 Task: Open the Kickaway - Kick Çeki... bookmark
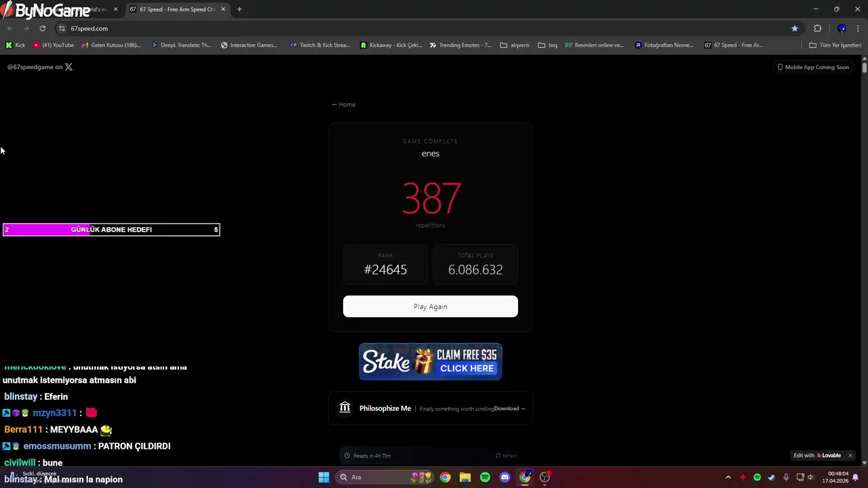coord(391,45)
